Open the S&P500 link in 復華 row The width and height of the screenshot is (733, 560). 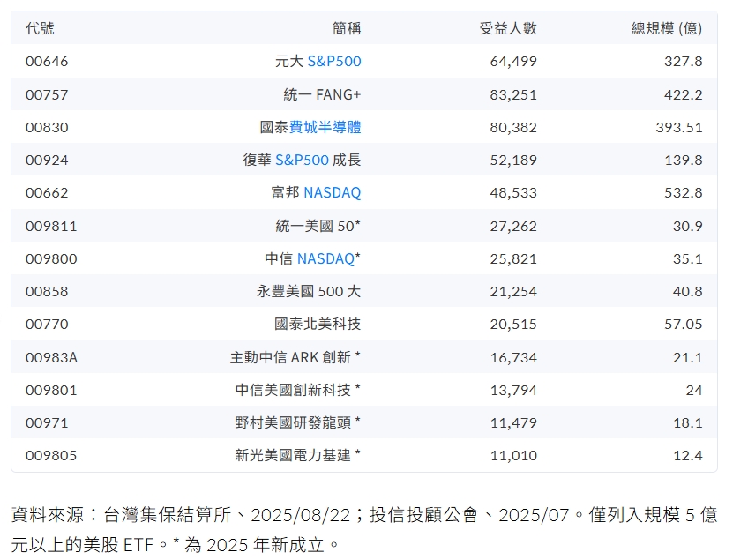[x=302, y=160]
